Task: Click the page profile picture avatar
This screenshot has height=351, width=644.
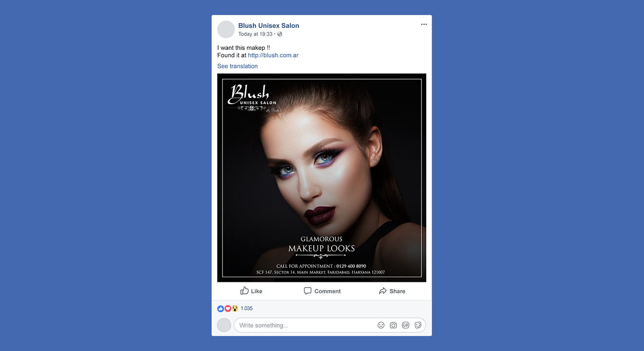Action: [x=226, y=29]
